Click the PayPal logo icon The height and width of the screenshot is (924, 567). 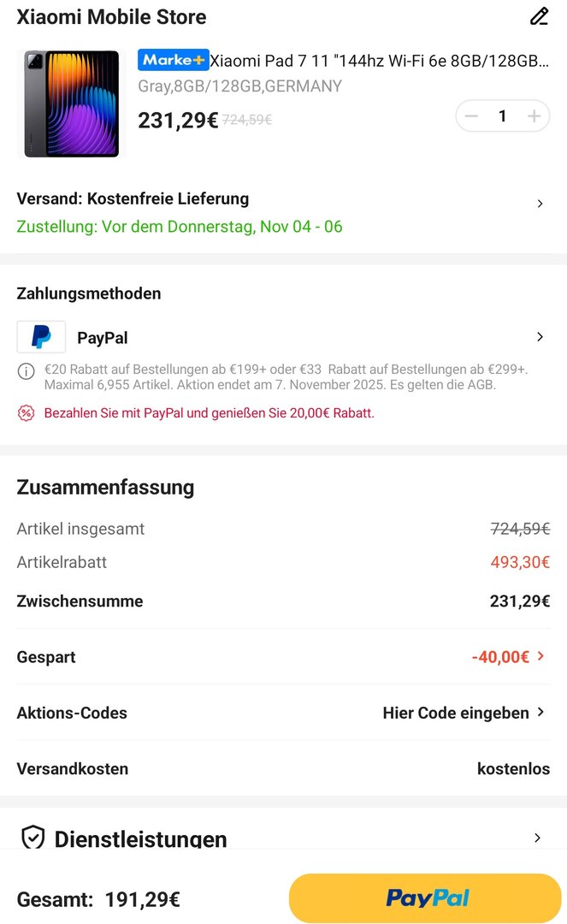click(41, 337)
